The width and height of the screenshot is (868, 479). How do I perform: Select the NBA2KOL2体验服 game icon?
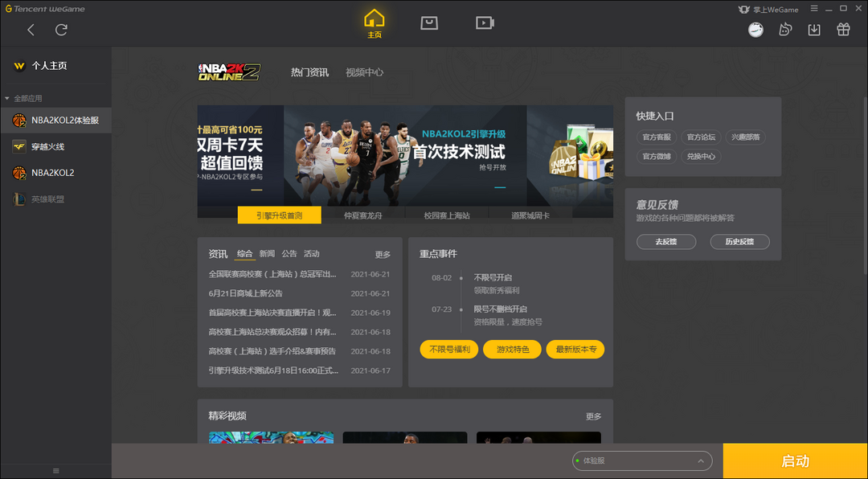click(x=19, y=121)
